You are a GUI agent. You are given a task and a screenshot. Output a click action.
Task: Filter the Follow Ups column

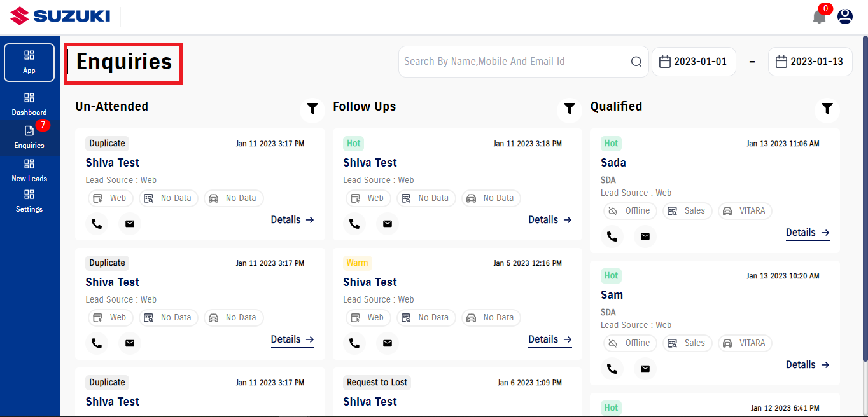click(x=570, y=109)
